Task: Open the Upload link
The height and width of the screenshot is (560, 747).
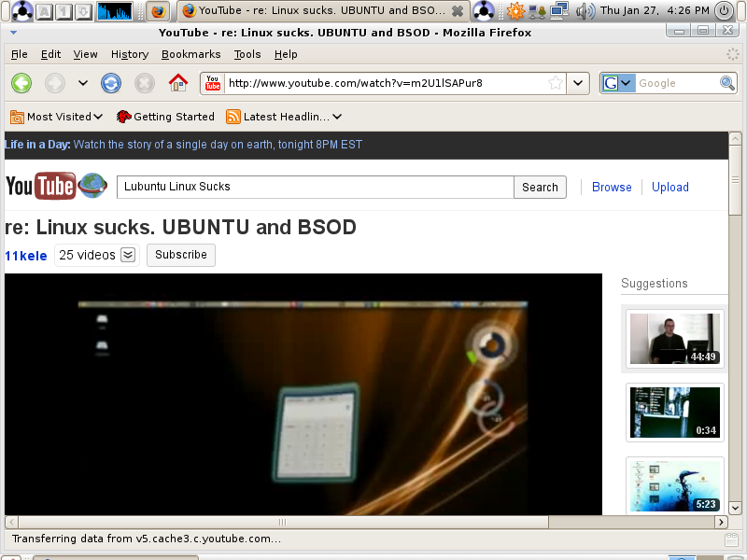Action: click(x=669, y=188)
